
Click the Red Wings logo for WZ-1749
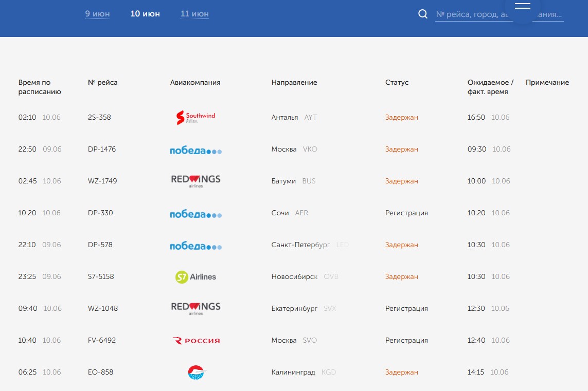(196, 181)
